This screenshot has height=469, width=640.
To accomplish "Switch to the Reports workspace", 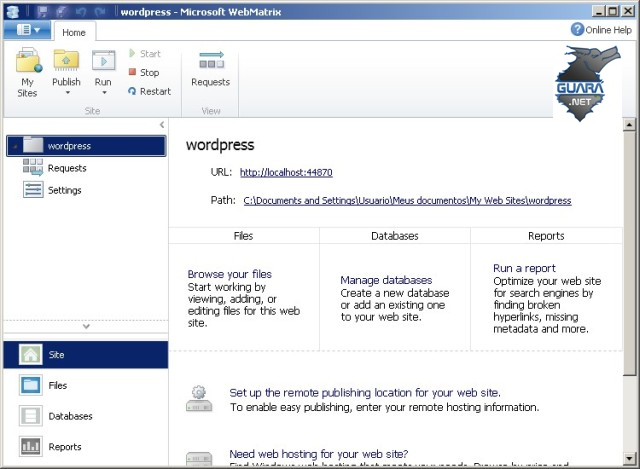I will click(x=86, y=447).
